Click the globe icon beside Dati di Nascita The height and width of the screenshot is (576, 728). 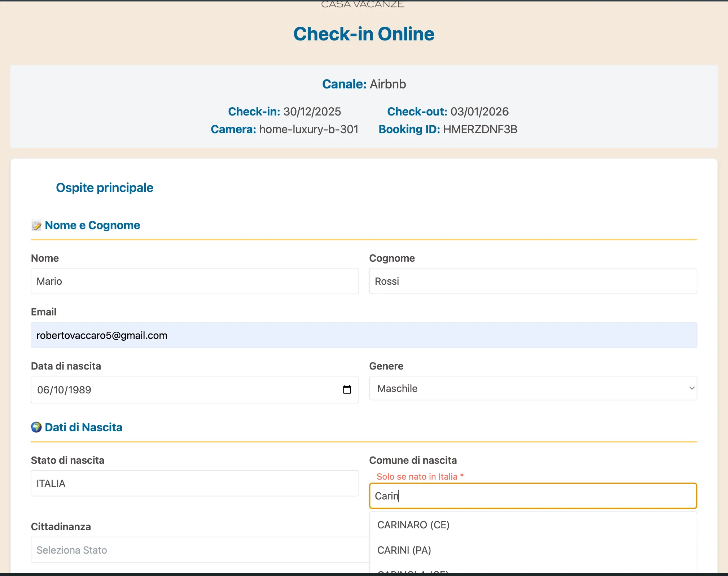(x=36, y=427)
